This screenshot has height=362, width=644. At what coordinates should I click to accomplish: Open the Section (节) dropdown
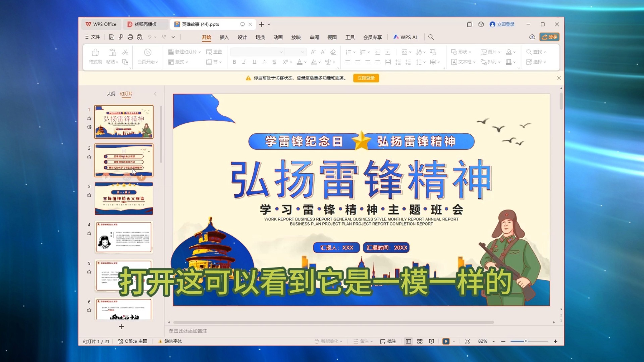tap(214, 62)
